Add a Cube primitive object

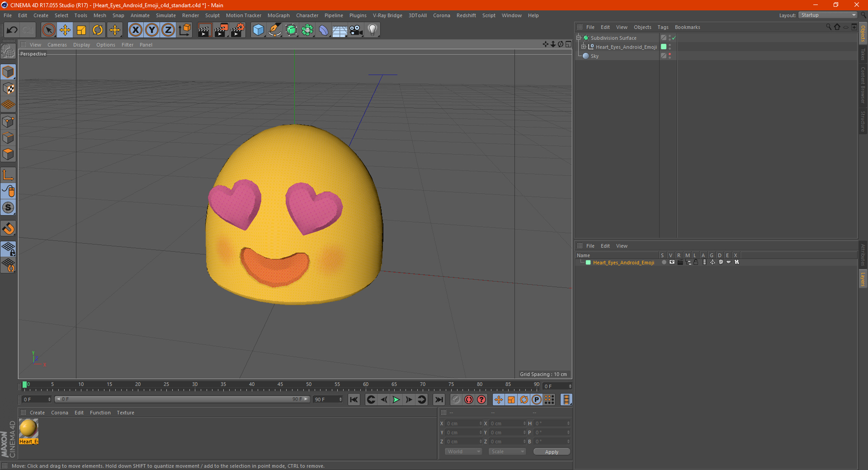(258, 30)
